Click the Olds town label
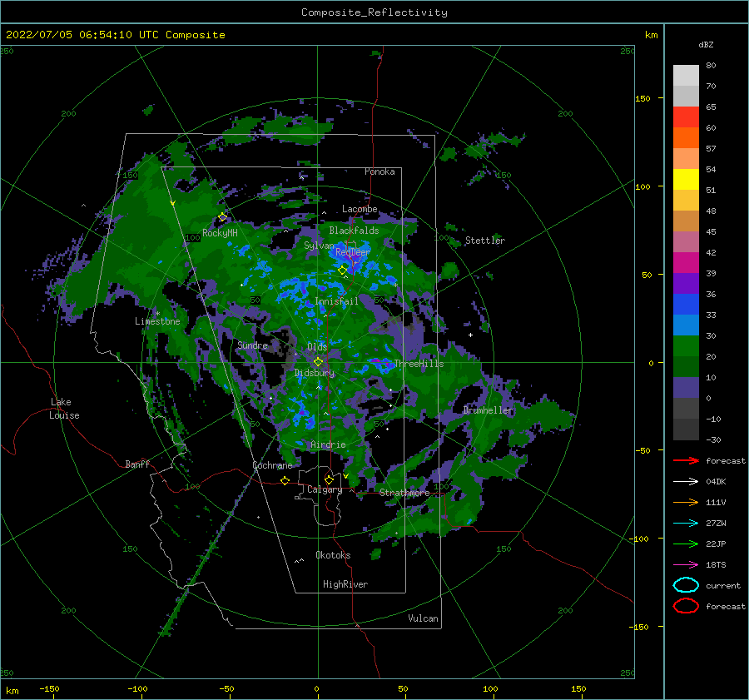The image size is (749, 700). point(317,346)
